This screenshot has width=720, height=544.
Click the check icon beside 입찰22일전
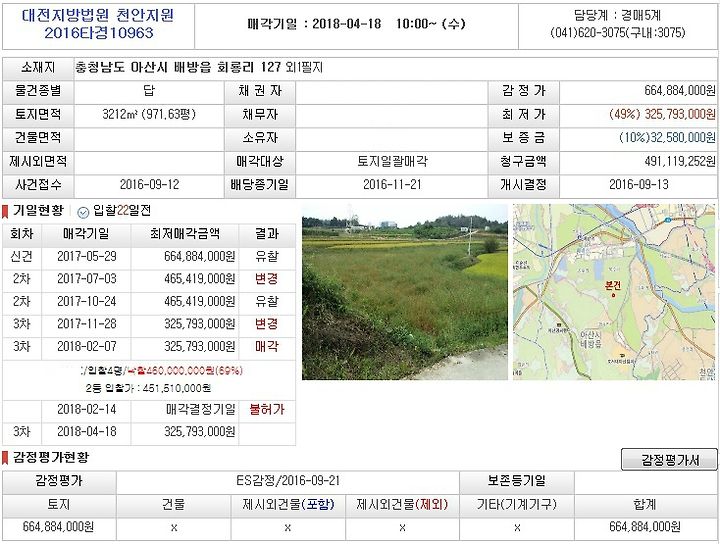[83, 212]
